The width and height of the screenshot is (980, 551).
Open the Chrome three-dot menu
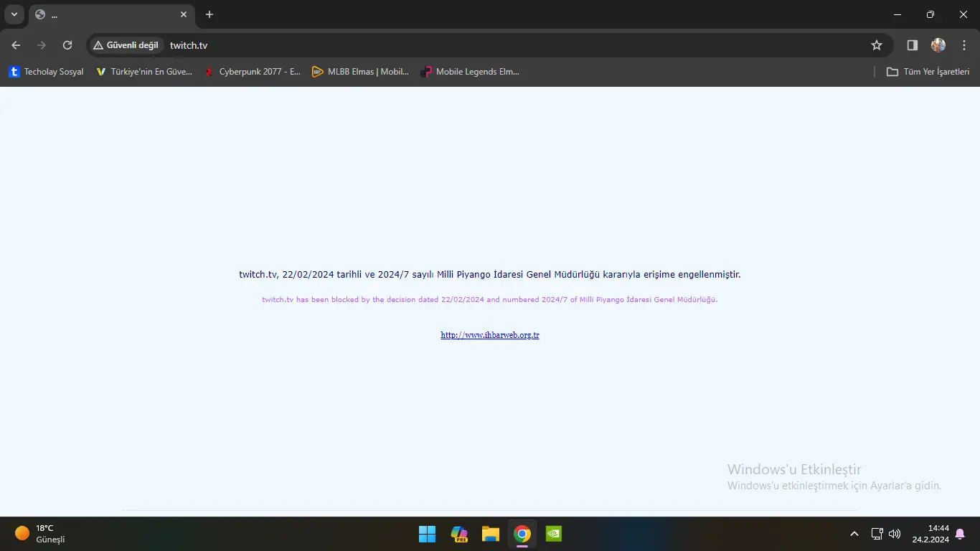(x=964, y=45)
